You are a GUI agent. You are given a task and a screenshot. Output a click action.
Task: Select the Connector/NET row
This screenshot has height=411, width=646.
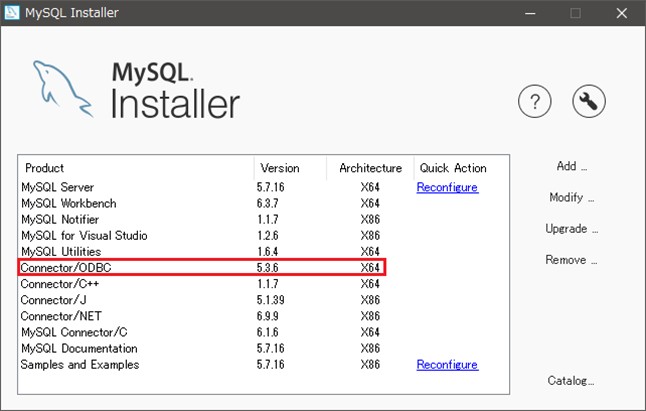(263, 316)
